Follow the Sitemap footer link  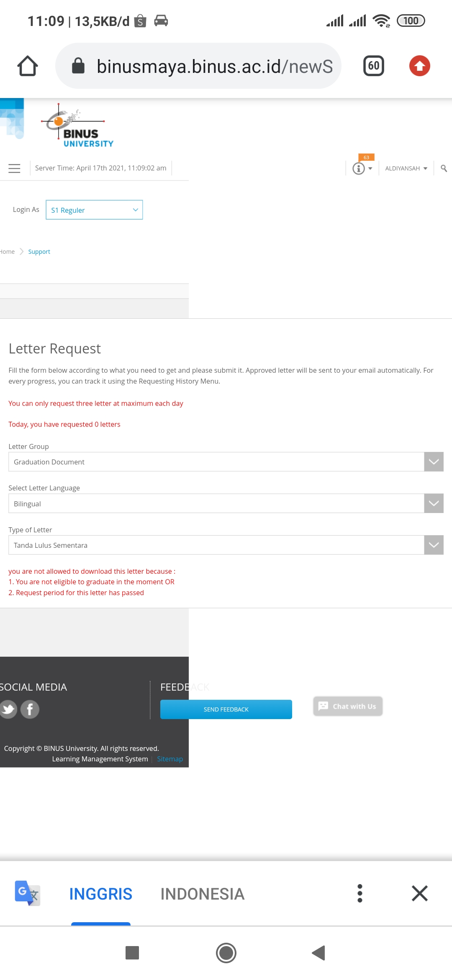[x=170, y=759]
